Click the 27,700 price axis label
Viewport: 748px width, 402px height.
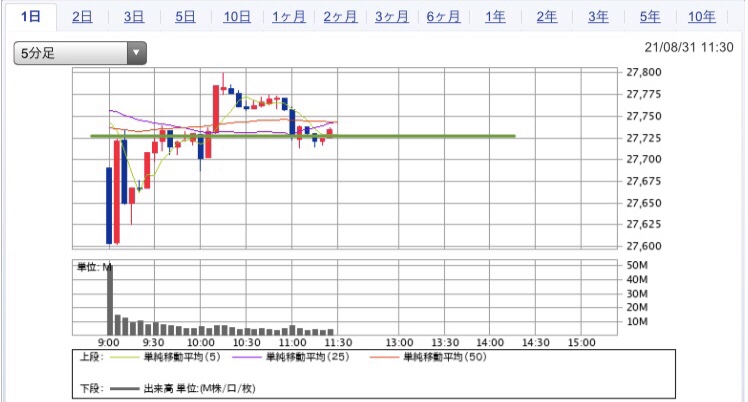pos(644,159)
